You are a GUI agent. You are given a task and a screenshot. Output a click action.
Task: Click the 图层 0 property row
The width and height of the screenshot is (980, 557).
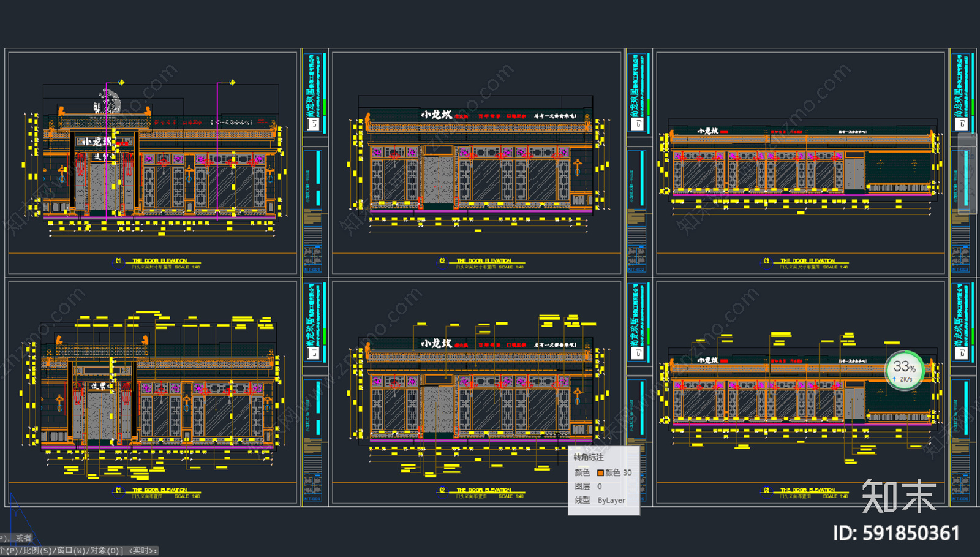point(588,486)
